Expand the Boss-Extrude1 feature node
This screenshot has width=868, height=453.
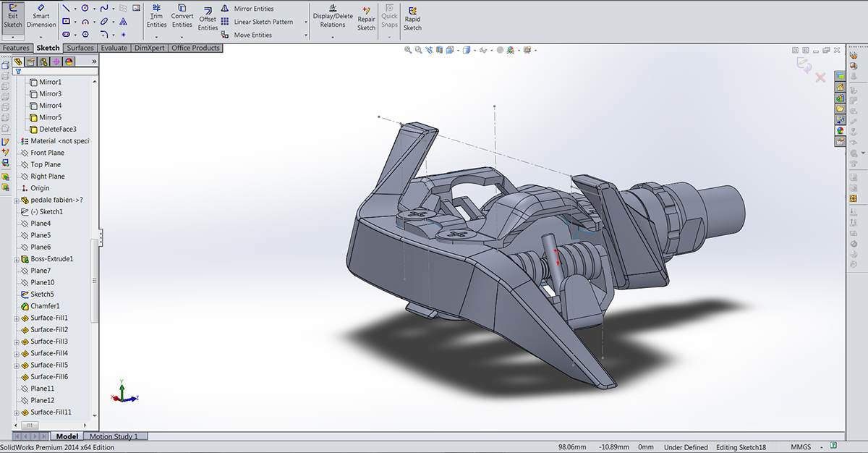16,259
